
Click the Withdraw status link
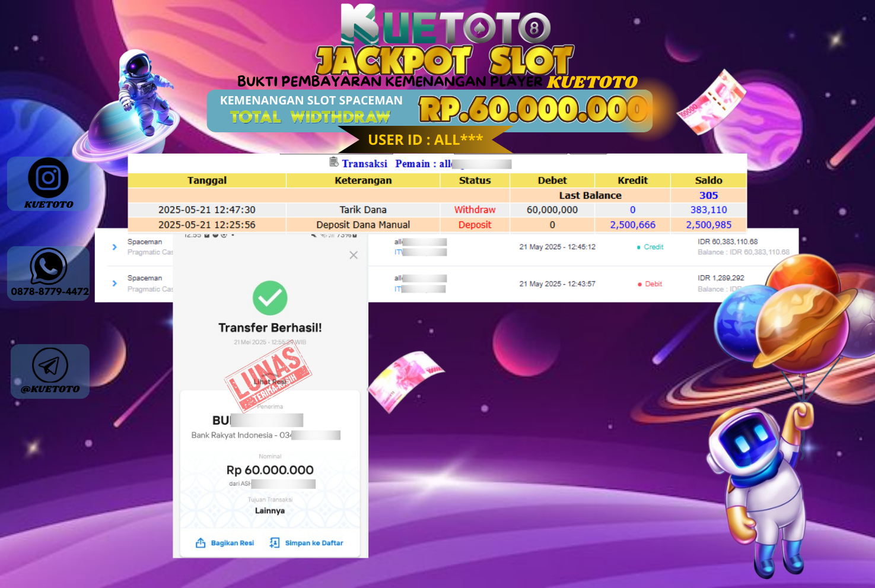(x=475, y=210)
